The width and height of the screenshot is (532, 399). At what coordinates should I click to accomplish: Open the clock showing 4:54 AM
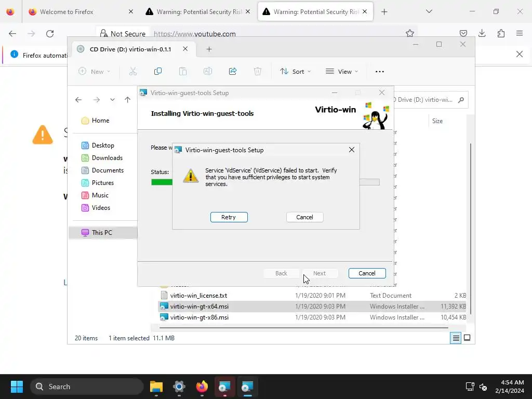(x=509, y=387)
